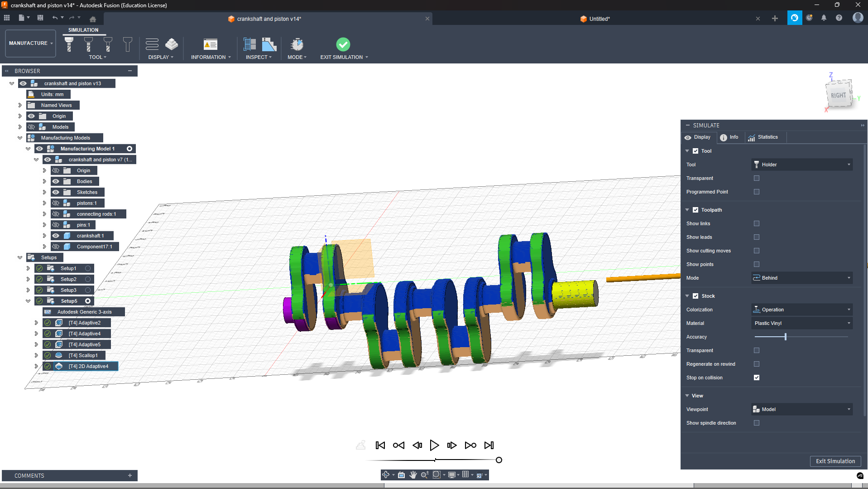The width and height of the screenshot is (868, 489).
Task: Select the [T4] Adaptive2 operation
Action: (x=84, y=323)
